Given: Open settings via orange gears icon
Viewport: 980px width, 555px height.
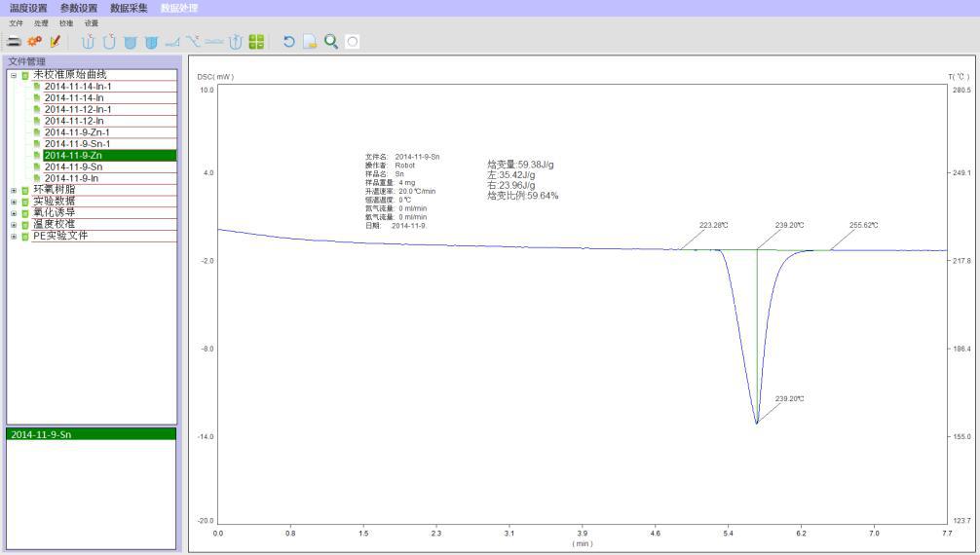Looking at the screenshot, I should click(34, 42).
